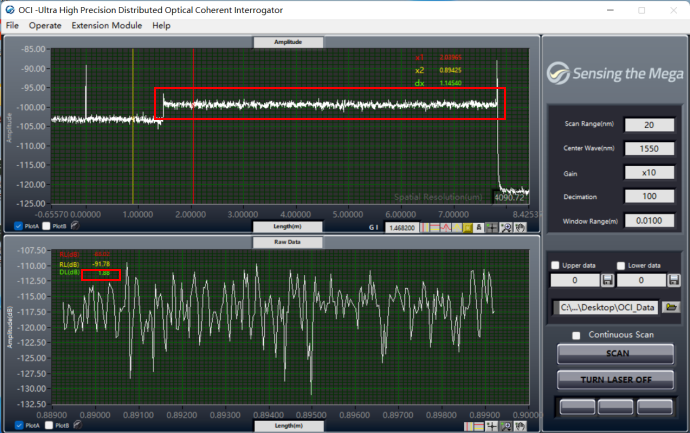Click the save icon beside Upper data value
This screenshot has width=690, height=433.
click(x=606, y=281)
